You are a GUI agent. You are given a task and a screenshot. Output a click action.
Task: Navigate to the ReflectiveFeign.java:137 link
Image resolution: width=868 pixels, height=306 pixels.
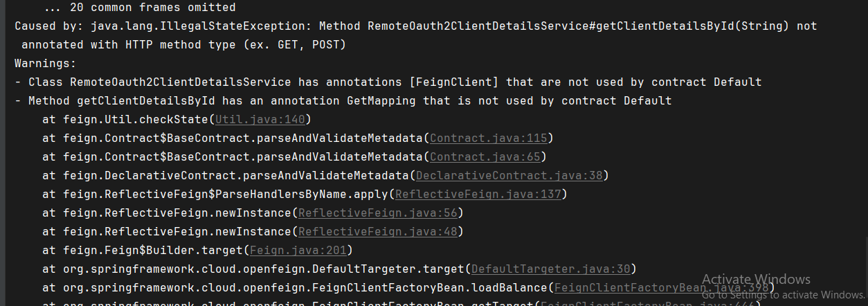pos(478,194)
